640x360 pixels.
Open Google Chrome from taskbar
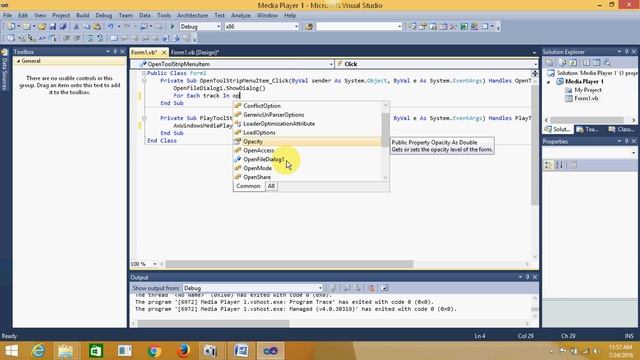click(x=154, y=351)
